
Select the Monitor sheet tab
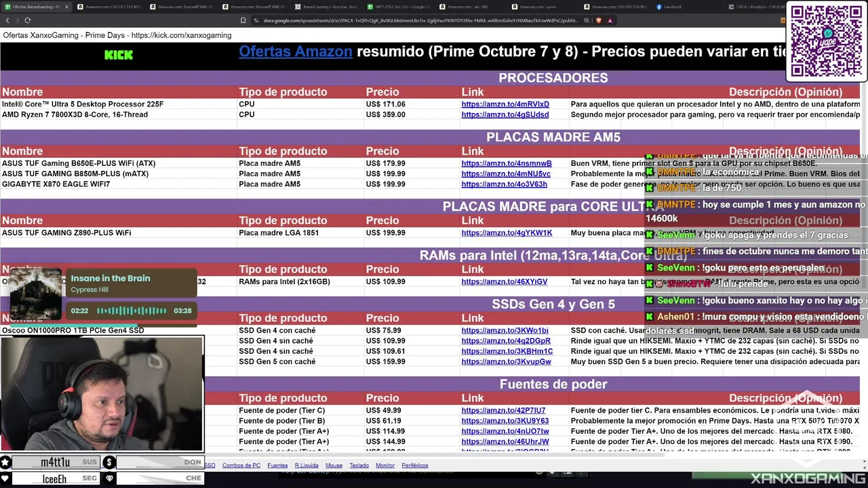point(385,466)
